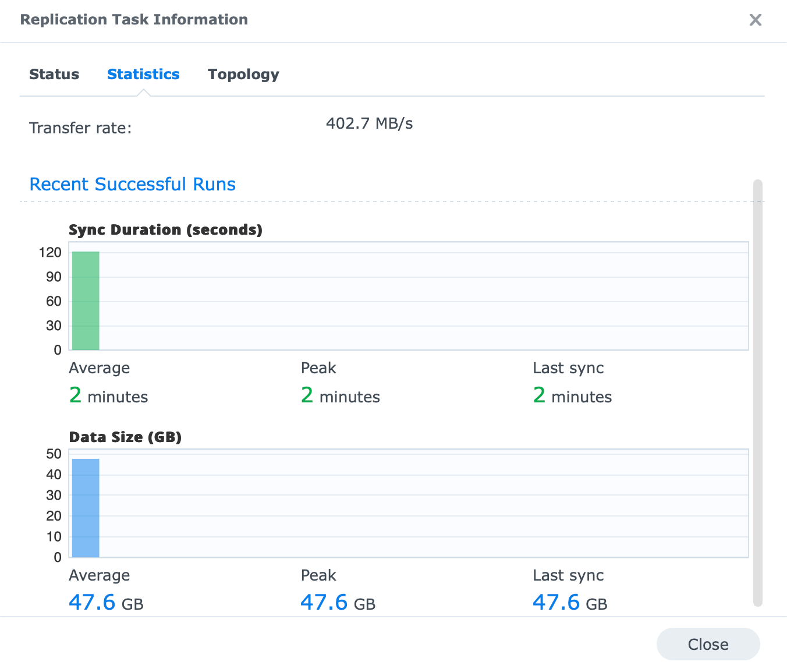The height and width of the screenshot is (672, 787).
Task: Click the 402.7 MB/s transfer rate value
Action: 369,123
